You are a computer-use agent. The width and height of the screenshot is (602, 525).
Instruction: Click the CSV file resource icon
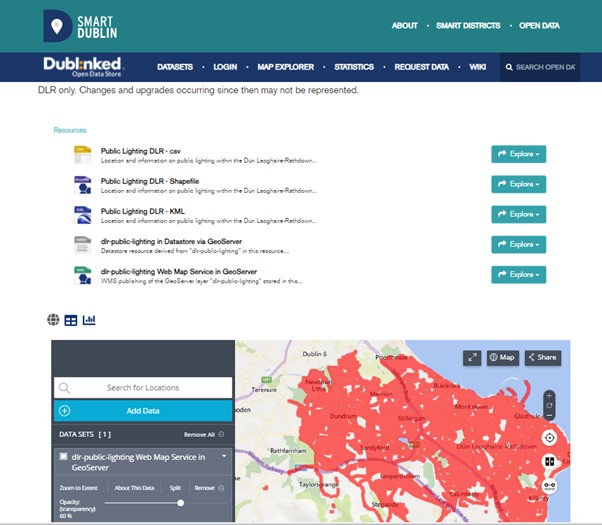[x=82, y=154]
